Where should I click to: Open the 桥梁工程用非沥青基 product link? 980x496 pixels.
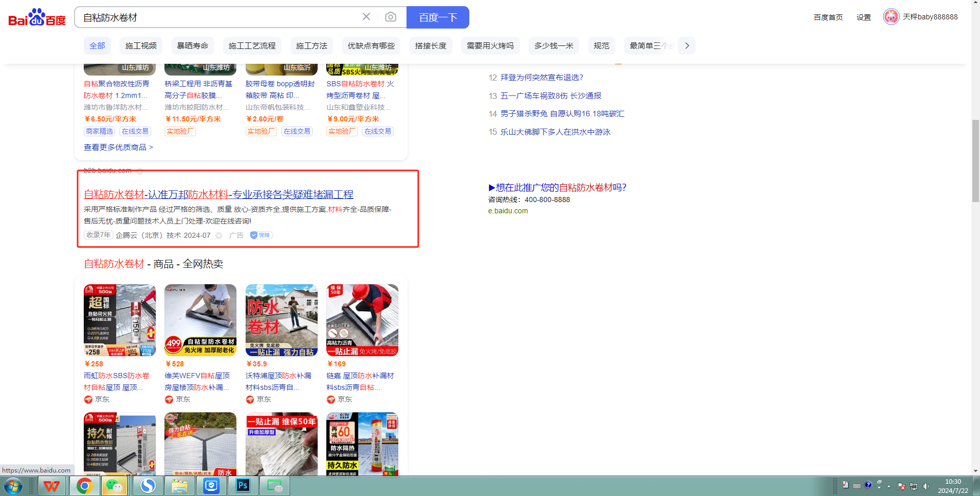(199, 89)
